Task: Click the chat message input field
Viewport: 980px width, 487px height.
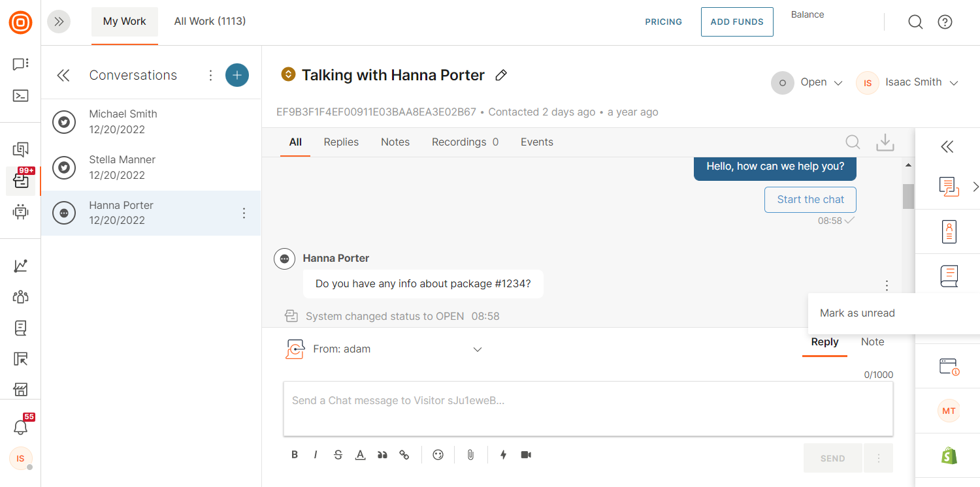Action: [x=587, y=409]
